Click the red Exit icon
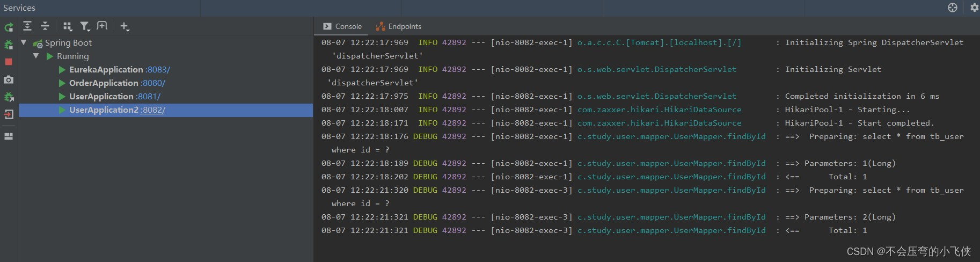 [x=9, y=114]
